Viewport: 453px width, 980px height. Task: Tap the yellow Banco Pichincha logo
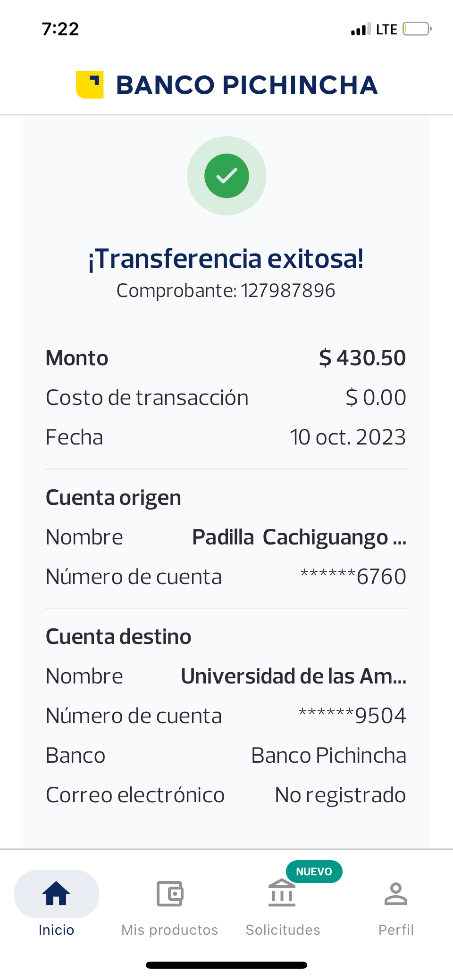pos(90,85)
